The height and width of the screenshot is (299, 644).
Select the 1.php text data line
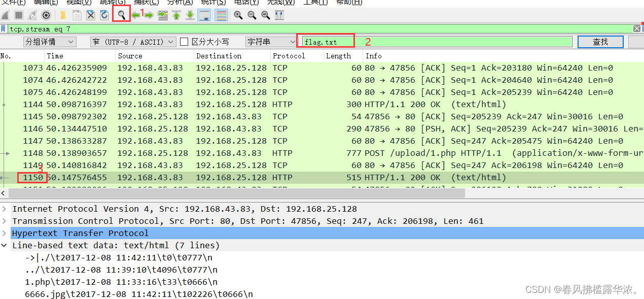click(x=121, y=282)
